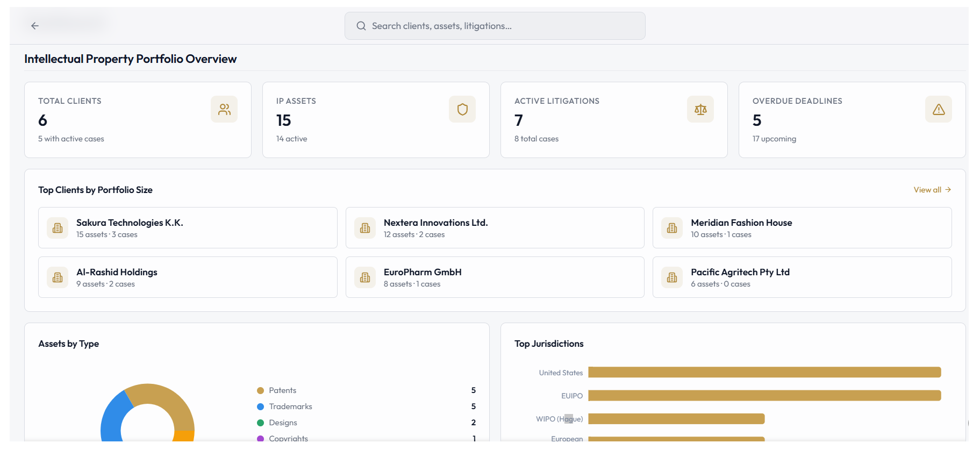The image size is (980, 450).
Task: Click the Active Litigations scales icon
Action: (700, 109)
